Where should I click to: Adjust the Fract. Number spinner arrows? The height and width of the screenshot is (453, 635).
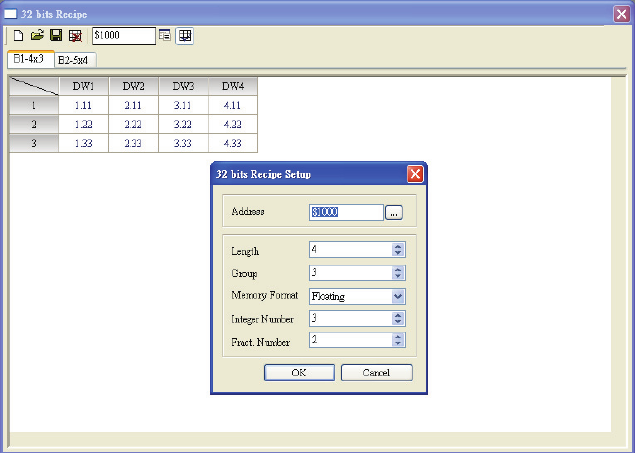click(x=398, y=341)
